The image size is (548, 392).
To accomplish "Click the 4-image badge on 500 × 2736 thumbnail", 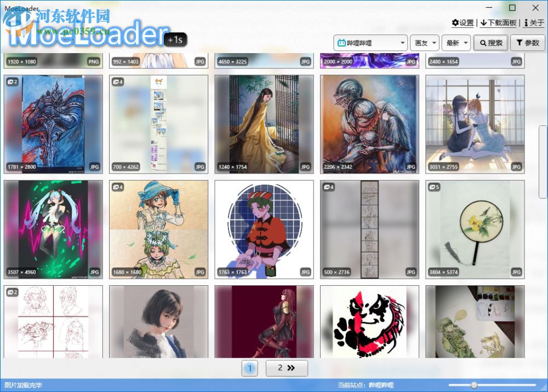I will pyautogui.click(x=328, y=187).
